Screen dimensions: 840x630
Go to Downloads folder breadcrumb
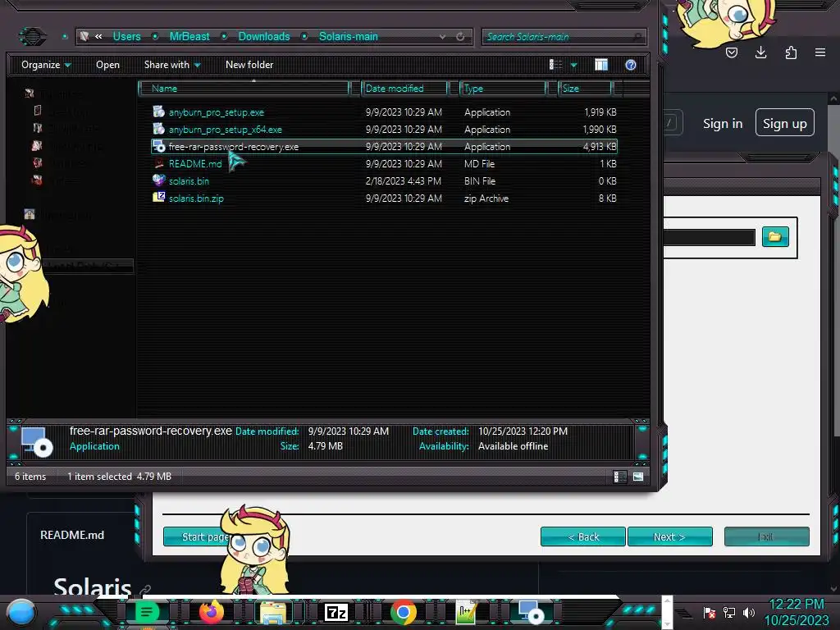[x=264, y=36]
